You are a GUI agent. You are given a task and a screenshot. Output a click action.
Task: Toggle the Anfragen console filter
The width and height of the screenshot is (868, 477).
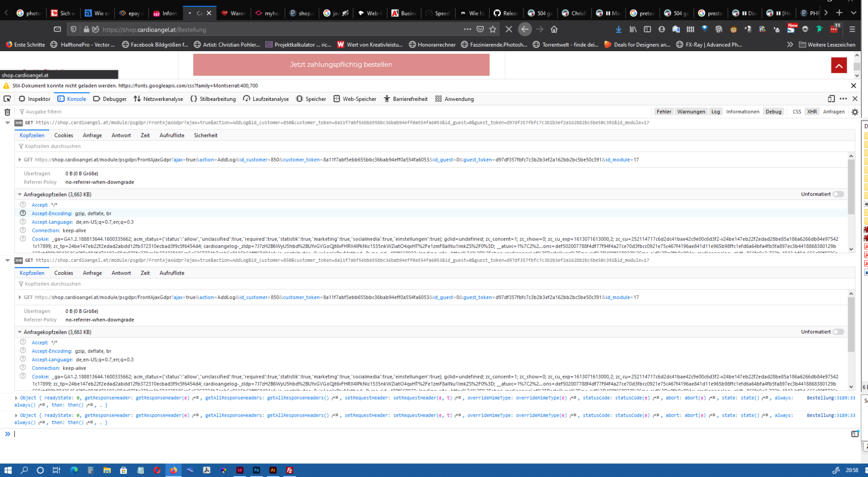[833, 112]
